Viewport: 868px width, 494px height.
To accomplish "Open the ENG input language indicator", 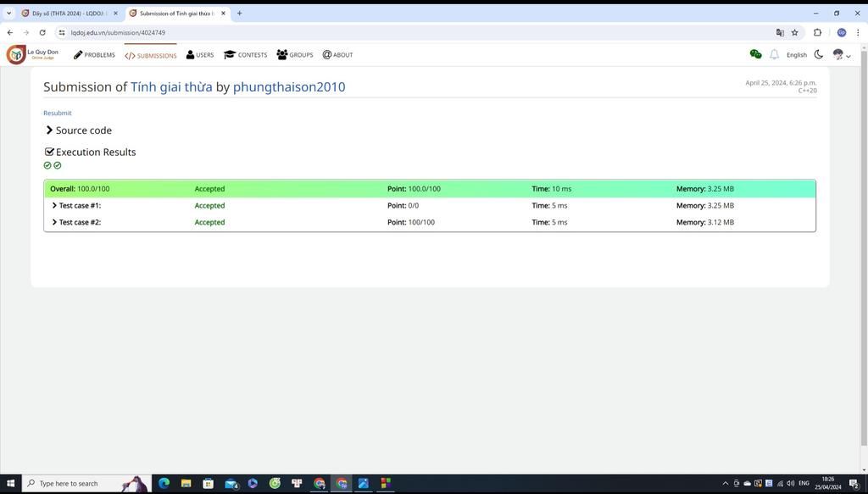I will [x=804, y=484].
